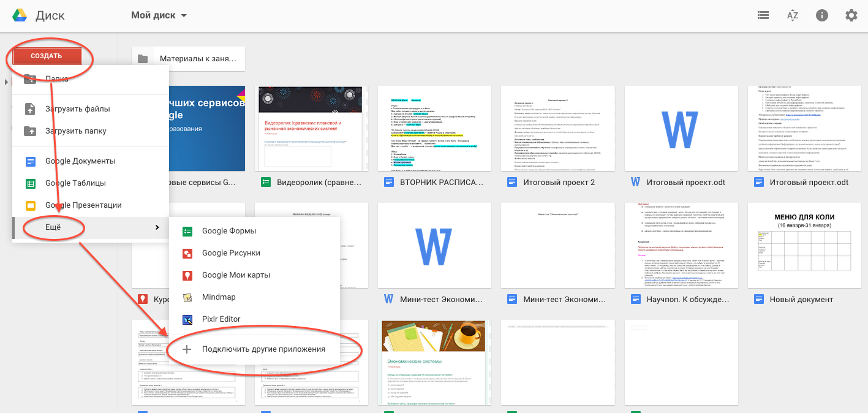Image resolution: width=868 pixels, height=413 pixels.
Task: Open the Экономические системы form thumbnail
Action: (x=434, y=362)
